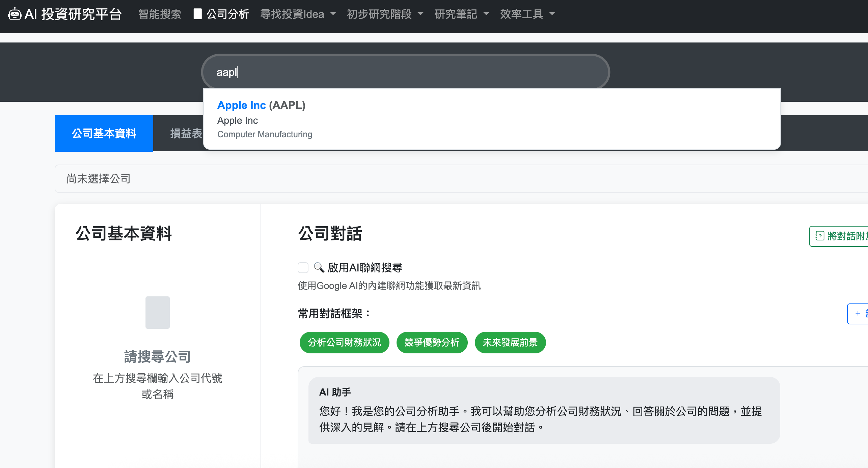Open 公司分析 nav item
This screenshot has height=468, width=868.
[227, 14]
